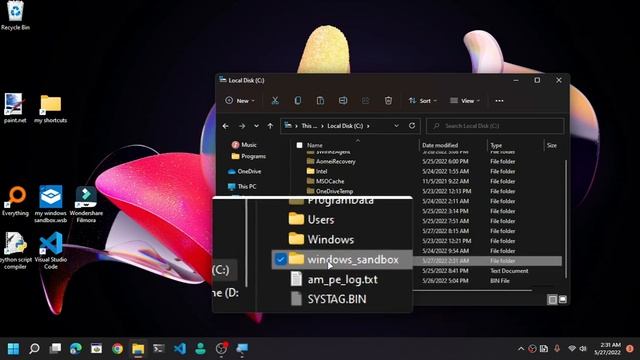
Task: Click 'Local Disk (C:)' breadcrumb segment
Action: (x=345, y=126)
